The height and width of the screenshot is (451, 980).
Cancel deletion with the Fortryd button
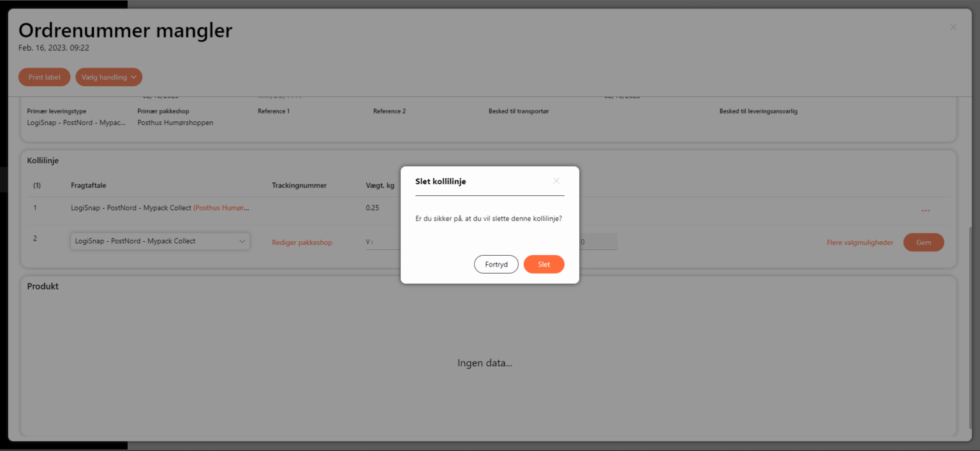pos(496,263)
